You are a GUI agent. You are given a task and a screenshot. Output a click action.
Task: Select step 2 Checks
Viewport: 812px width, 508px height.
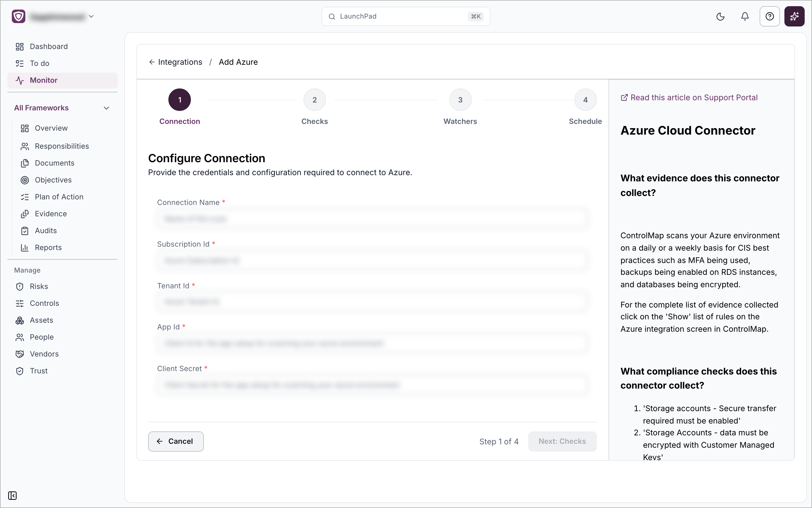(x=314, y=100)
